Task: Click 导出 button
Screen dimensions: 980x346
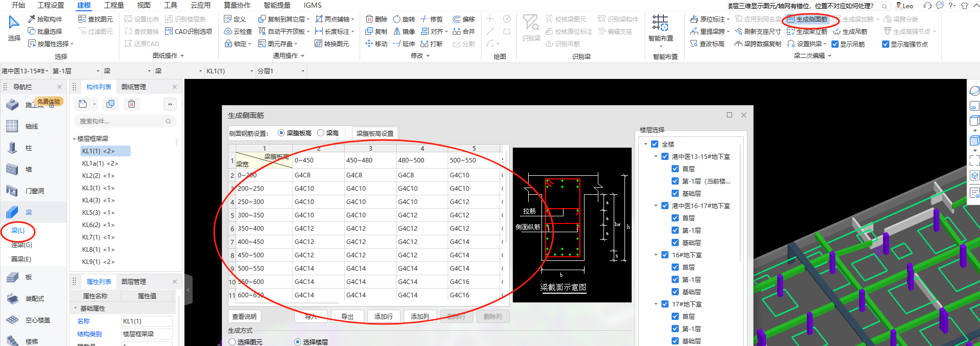Action: click(347, 317)
